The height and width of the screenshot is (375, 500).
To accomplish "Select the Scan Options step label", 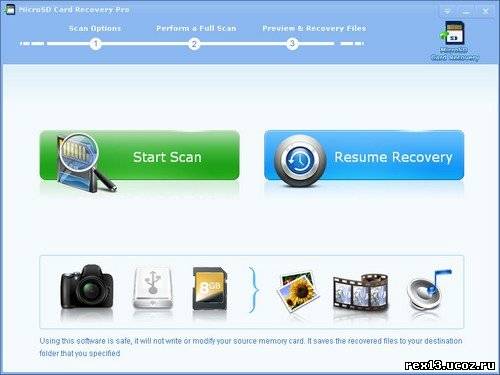I will click(x=95, y=28).
